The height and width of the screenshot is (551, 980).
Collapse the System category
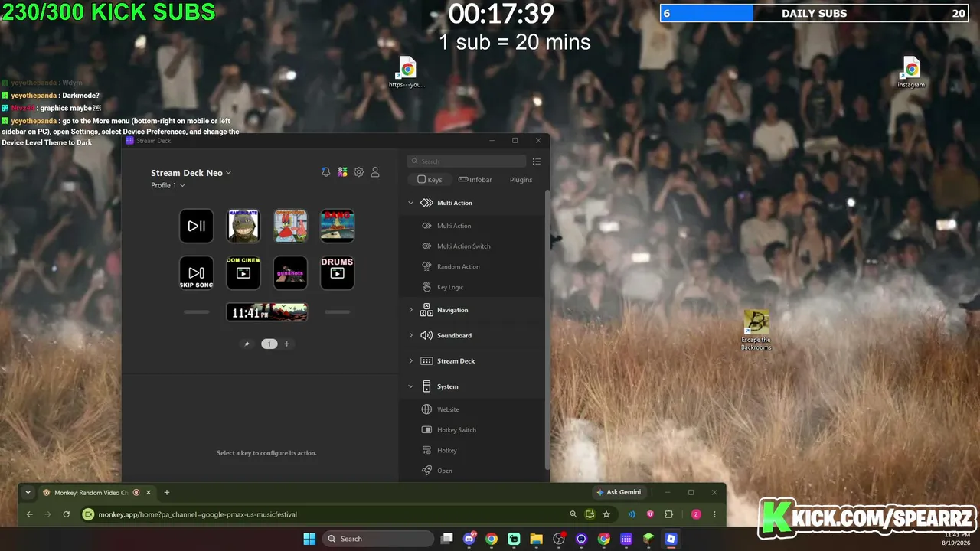click(x=410, y=386)
